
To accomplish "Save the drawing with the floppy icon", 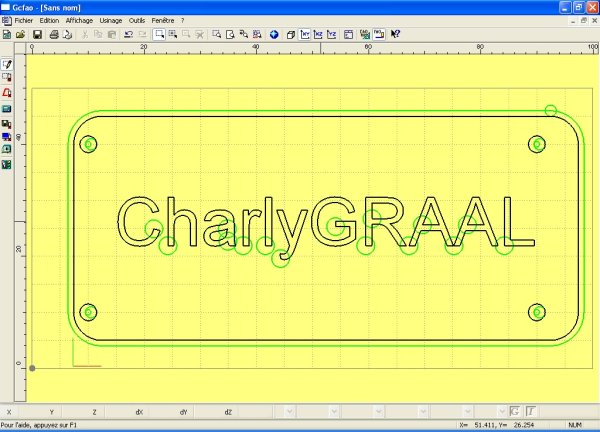I will click(37, 34).
